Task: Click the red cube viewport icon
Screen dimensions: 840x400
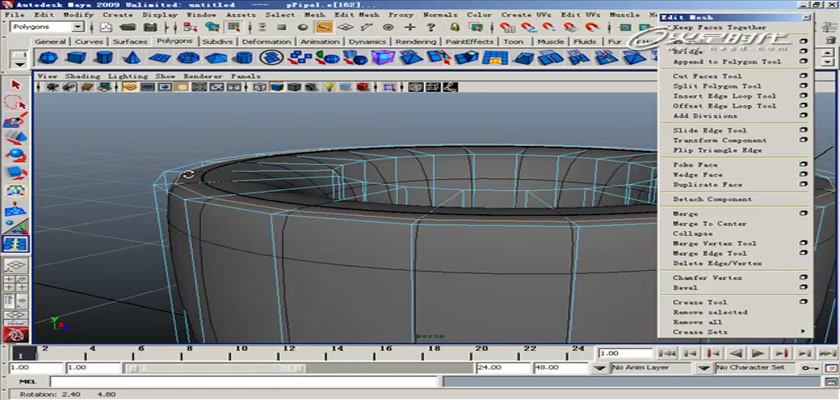Action: [x=362, y=87]
